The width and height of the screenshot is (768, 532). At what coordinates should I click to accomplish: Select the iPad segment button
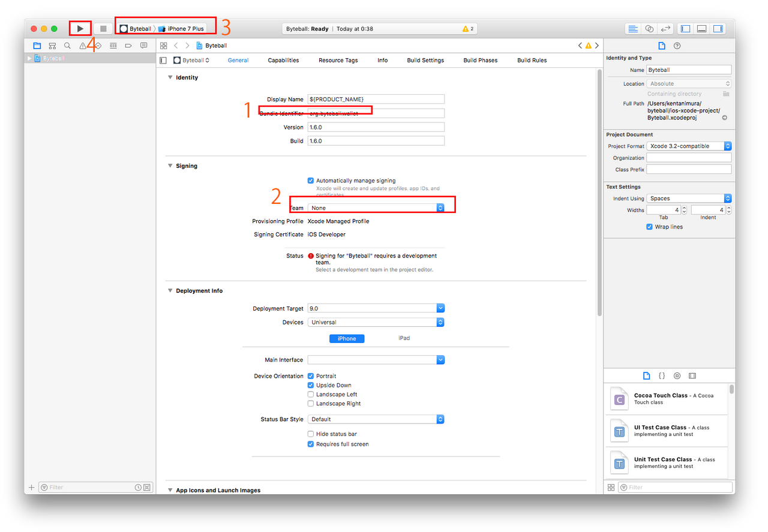[x=404, y=338]
